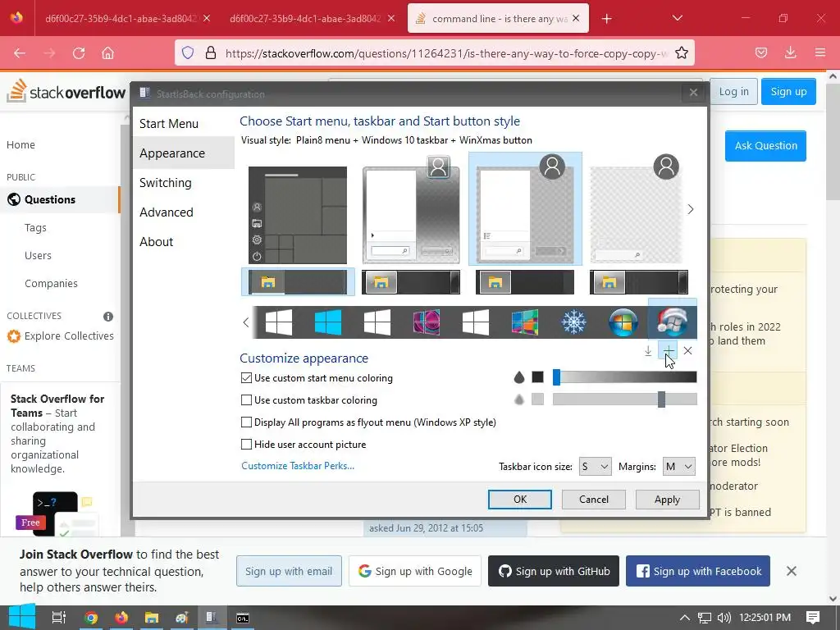
Task: Click Cancel in StartIsBack configuration
Action: 594,500
